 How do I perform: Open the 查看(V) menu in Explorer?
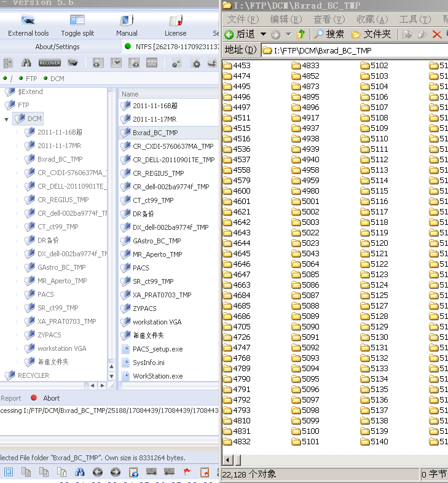point(329,20)
